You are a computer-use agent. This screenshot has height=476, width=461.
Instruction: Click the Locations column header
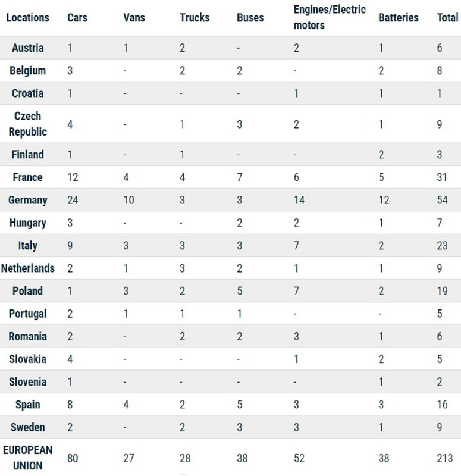27,18
